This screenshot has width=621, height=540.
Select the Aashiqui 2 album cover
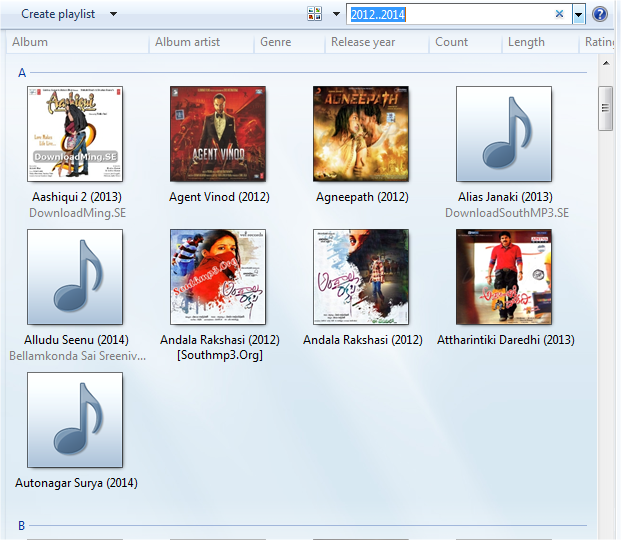[x=75, y=134]
